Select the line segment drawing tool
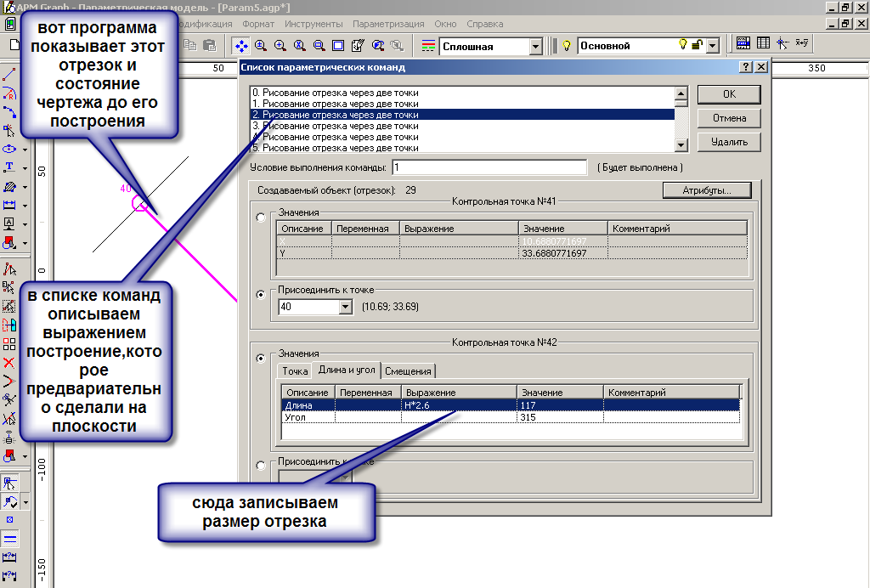The height and width of the screenshot is (588, 870). [x=9, y=74]
